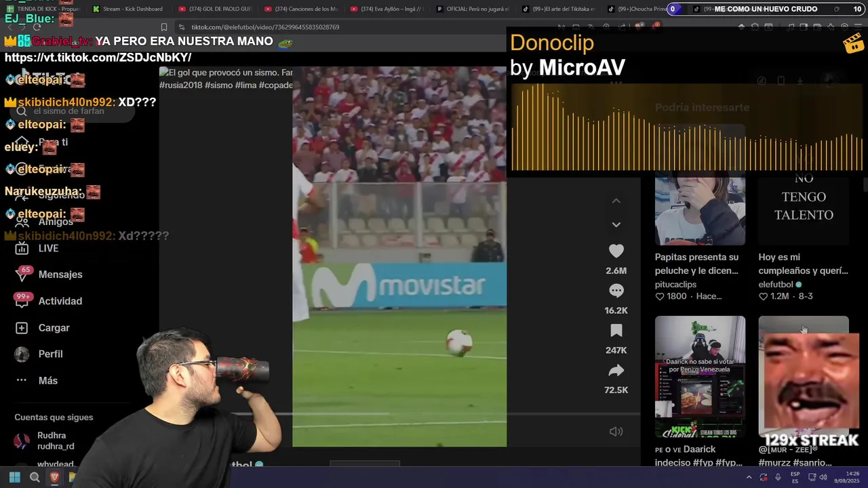Click the Donoclip clapperboard icon
The image size is (868, 488).
point(852,43)
